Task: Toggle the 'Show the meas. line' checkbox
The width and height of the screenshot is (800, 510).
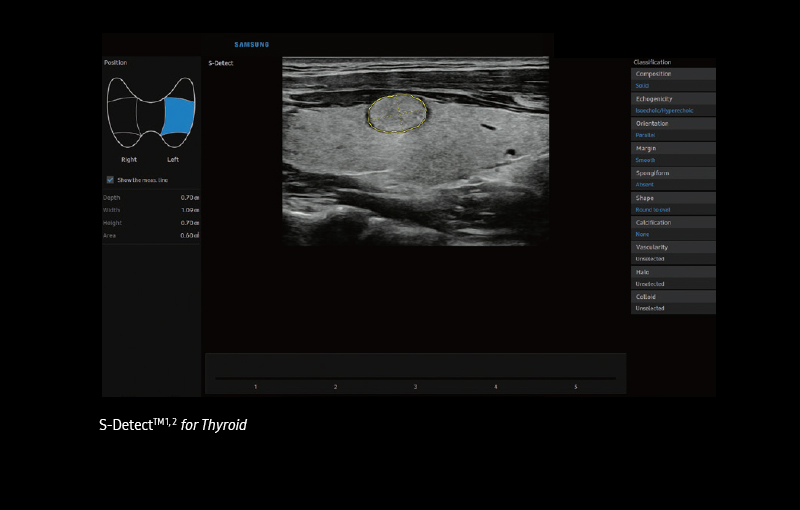Action: (110, 180)
